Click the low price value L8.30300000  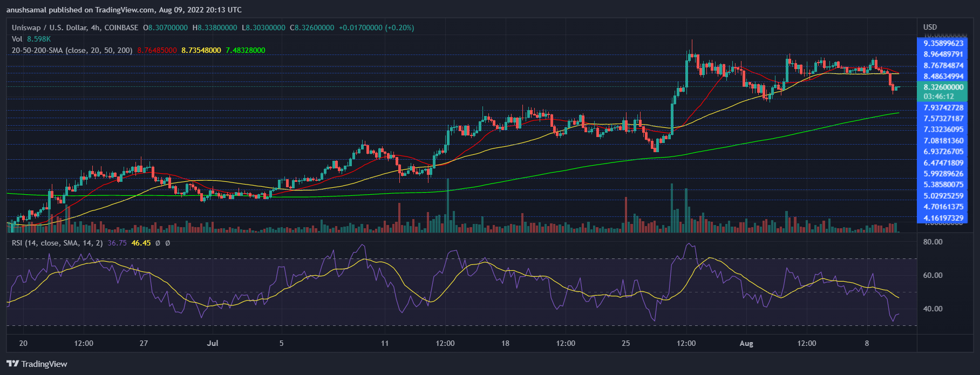[x=263, y=28]
